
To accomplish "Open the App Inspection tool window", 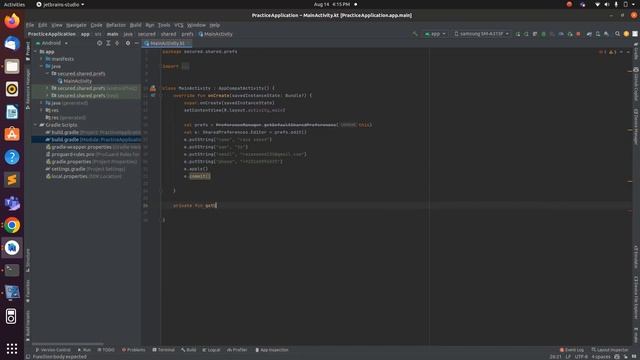I will point(272,350).
